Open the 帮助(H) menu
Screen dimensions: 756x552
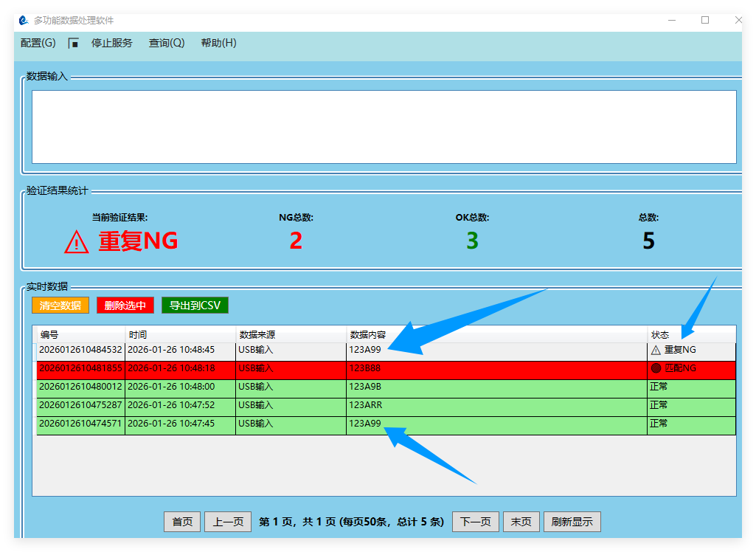(x=218, y=43)
